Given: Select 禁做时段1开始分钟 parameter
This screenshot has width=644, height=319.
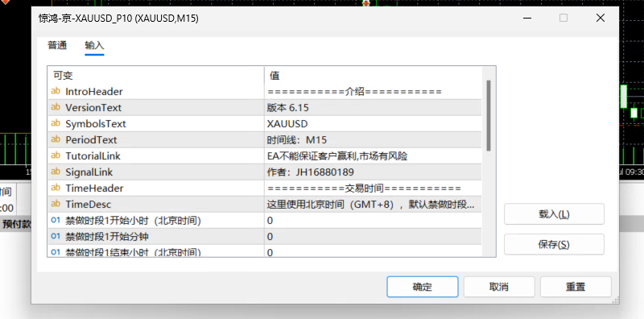Looking at the screenshot, I should click(x=107, y=237).
